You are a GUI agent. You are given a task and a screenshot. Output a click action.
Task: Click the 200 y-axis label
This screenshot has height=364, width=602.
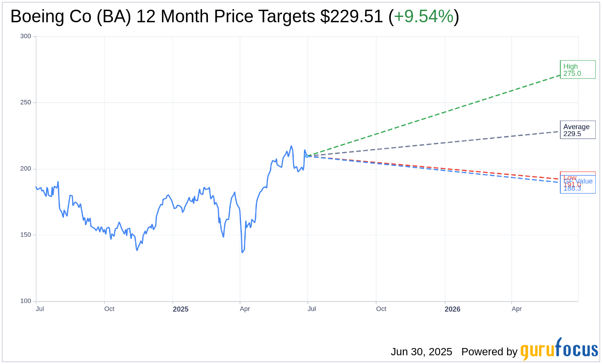coord(26,169)
